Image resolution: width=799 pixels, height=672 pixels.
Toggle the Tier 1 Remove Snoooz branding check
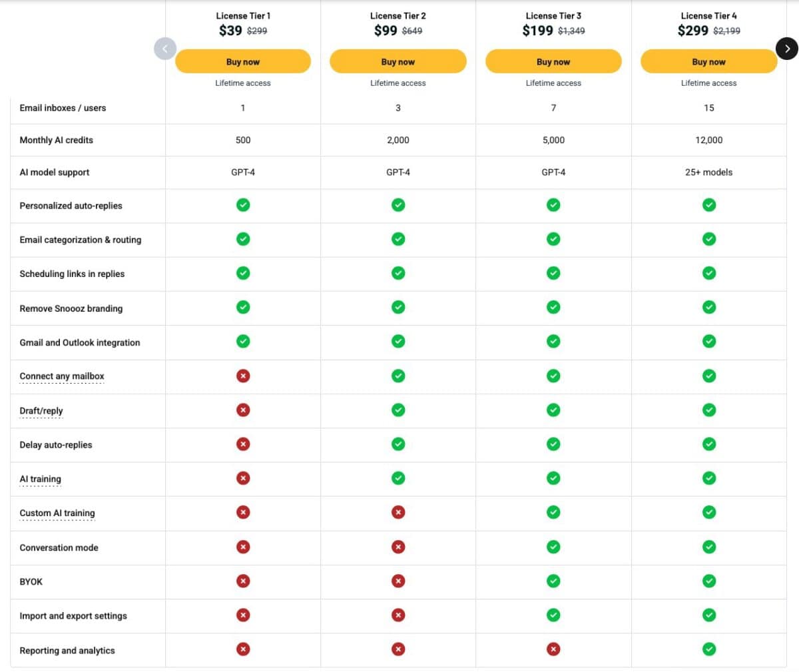243,307
